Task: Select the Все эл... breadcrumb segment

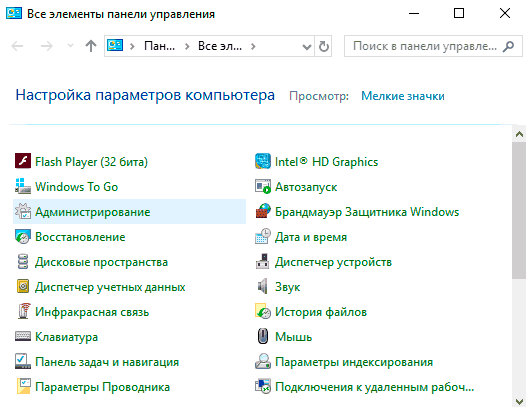Action: [x=220, y=46]
